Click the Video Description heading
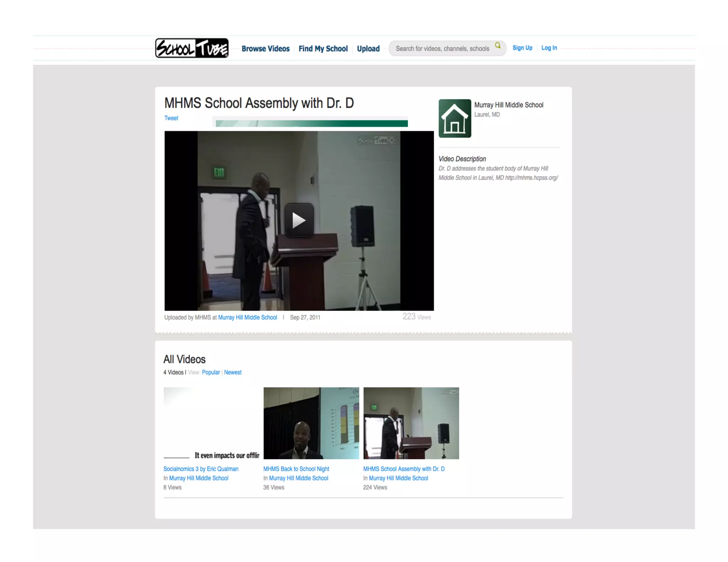 coord(462,159)
